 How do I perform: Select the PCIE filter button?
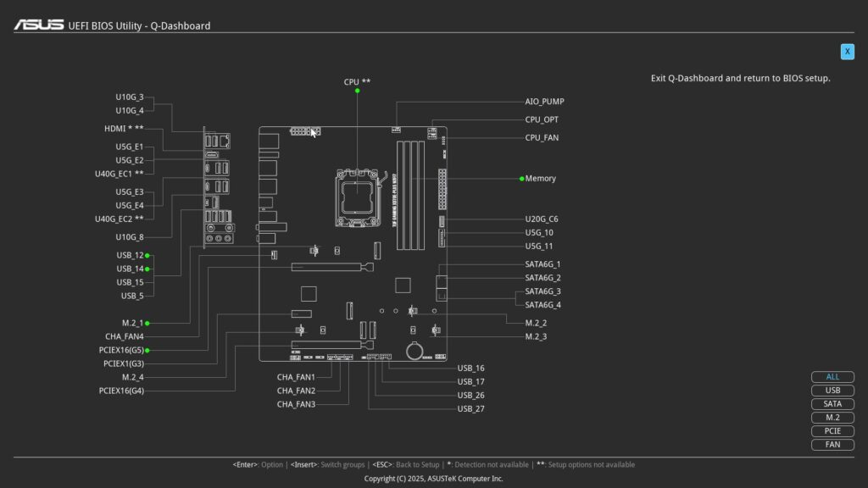pos(832,431)
